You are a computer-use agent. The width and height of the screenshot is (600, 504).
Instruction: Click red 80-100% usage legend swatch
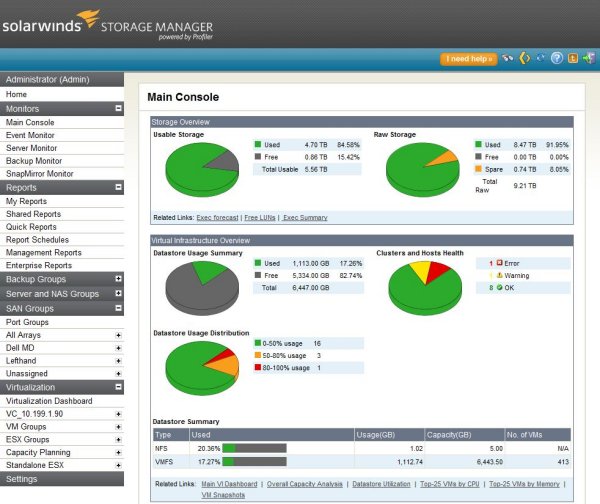[258, 367]
